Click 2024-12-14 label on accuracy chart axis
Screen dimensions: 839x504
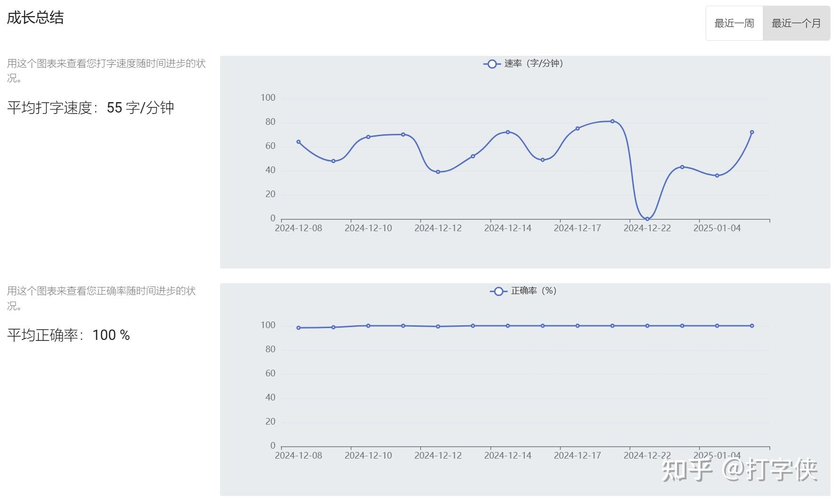click(x=508, y=456)
